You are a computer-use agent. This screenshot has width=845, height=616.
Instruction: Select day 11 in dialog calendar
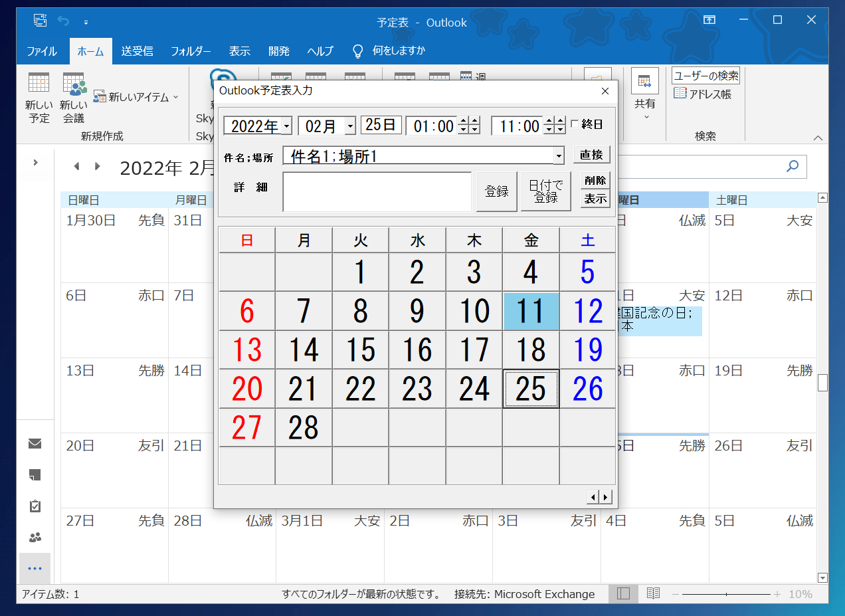point(531,311)
